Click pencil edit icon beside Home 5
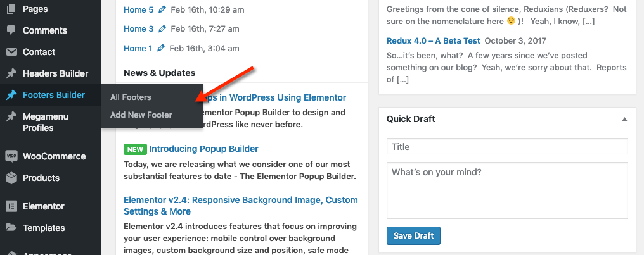644x255 pixels. coord(163,10)
